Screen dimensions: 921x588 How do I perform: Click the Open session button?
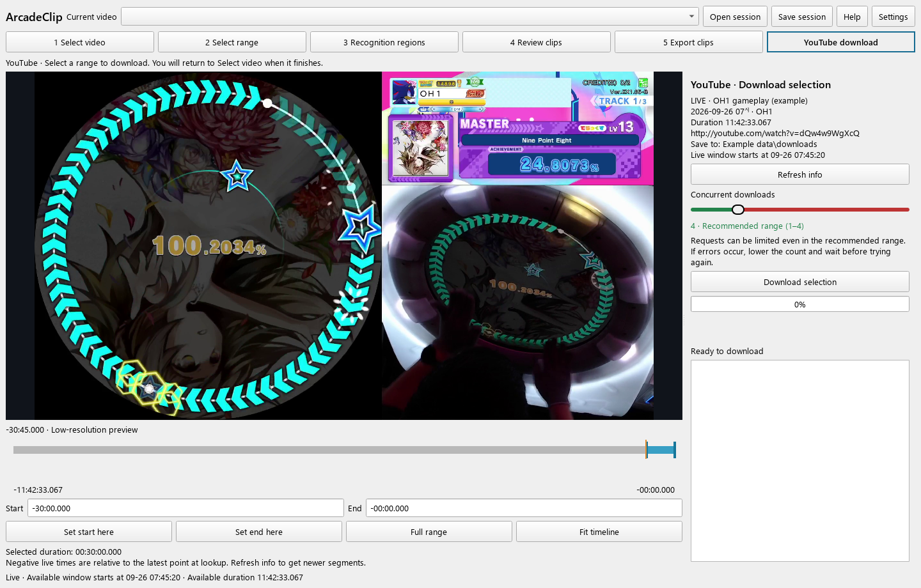(735, 17)
